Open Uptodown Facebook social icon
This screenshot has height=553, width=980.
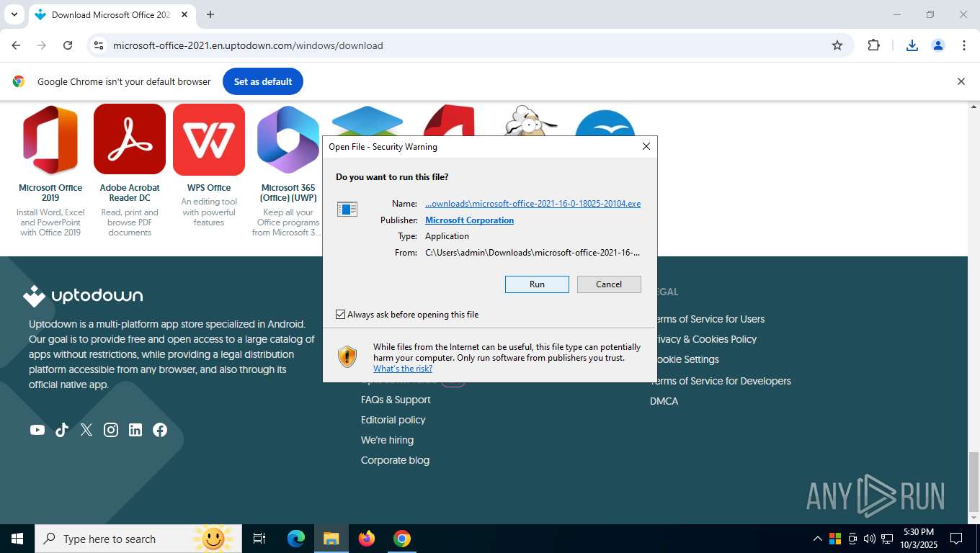point(160,430)
